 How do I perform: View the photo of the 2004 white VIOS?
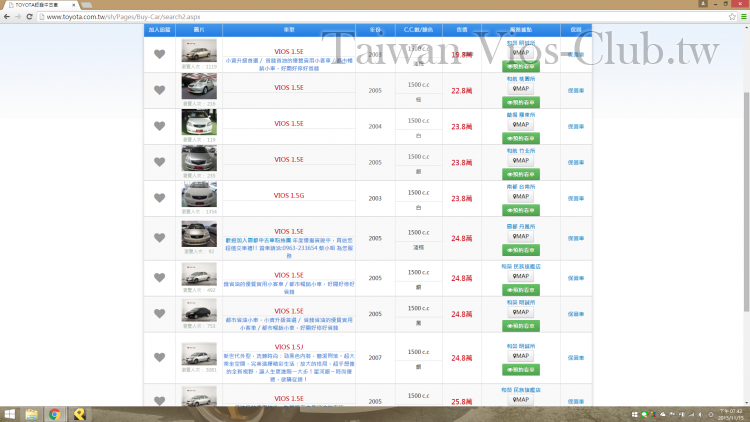point(199,122)
